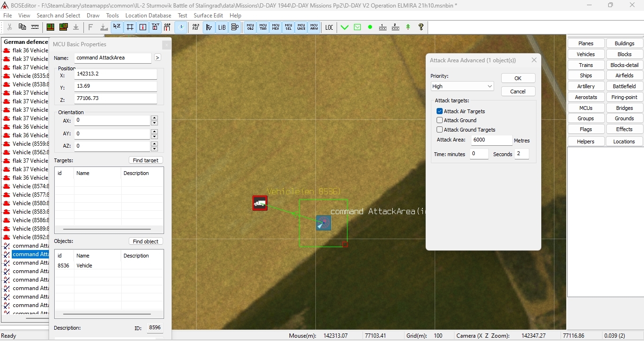This screenshot has height=341, width=644.
Task: Click the Position X value field
Action: pos(116,74)
